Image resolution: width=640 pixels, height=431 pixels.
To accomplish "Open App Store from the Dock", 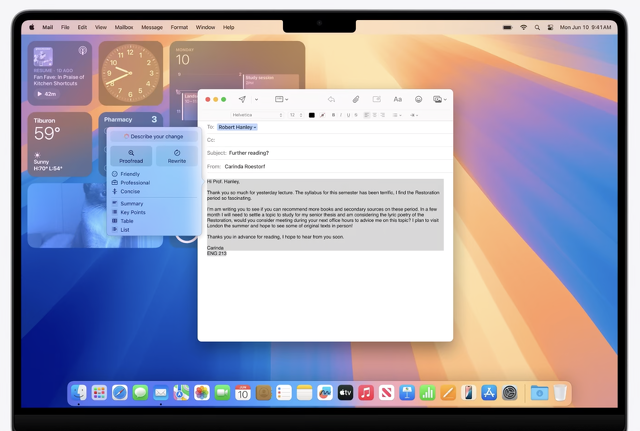I will pyautogui.click(x=489, y=393).
